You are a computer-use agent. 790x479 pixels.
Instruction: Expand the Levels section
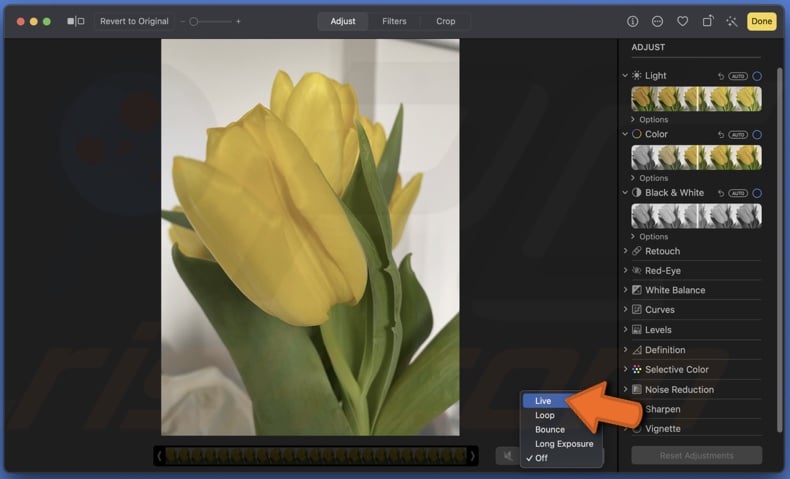tap(625, 329)
